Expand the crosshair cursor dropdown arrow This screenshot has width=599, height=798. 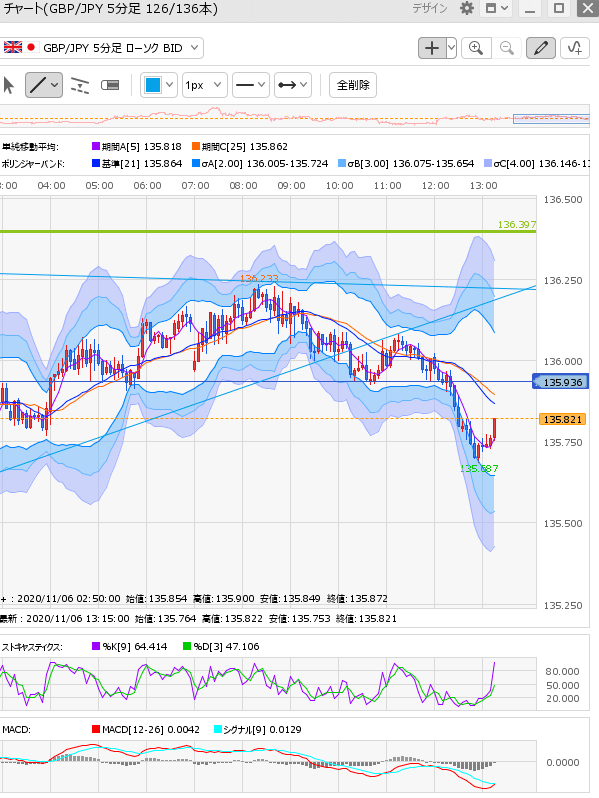[x=451, y=48]
